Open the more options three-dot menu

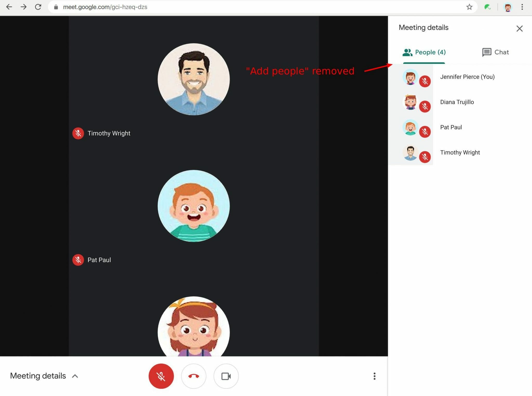pos(374,376)
